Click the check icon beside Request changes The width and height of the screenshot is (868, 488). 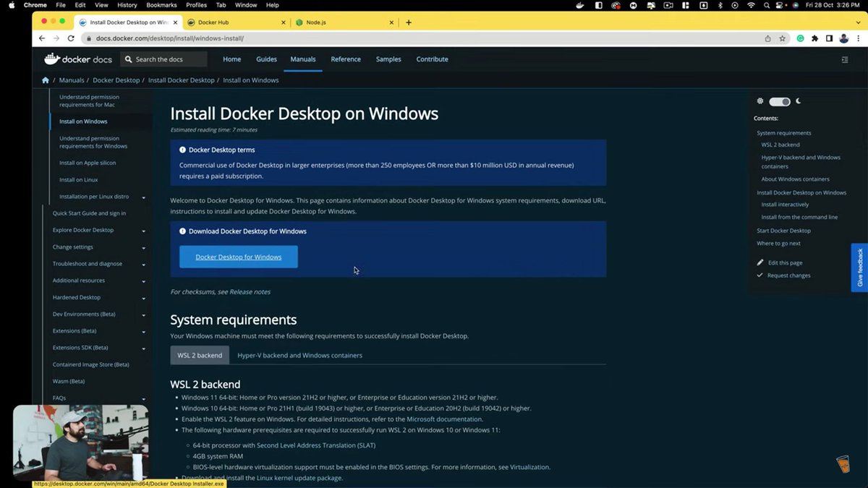click(760, 275)
